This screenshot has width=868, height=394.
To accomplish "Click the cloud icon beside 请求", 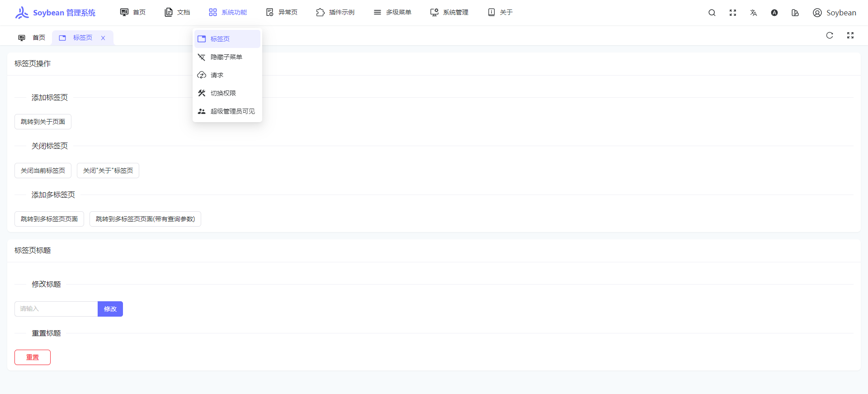I will (202, 75).
